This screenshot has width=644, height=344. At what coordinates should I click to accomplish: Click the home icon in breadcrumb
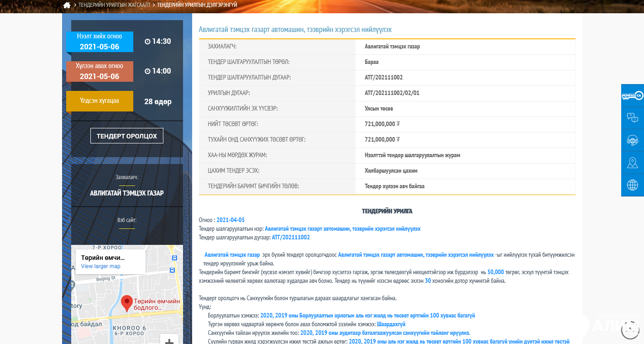(67, 5)
